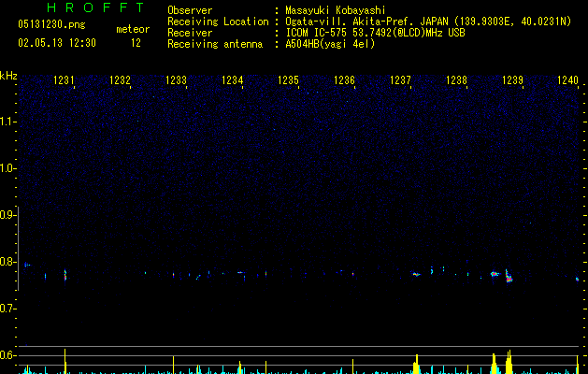Image resolution: width=588 pixels, height=374 pixels.
Task: Click the 1233 time axis marker
Action: pyautogui.click(x=176, y=79)
